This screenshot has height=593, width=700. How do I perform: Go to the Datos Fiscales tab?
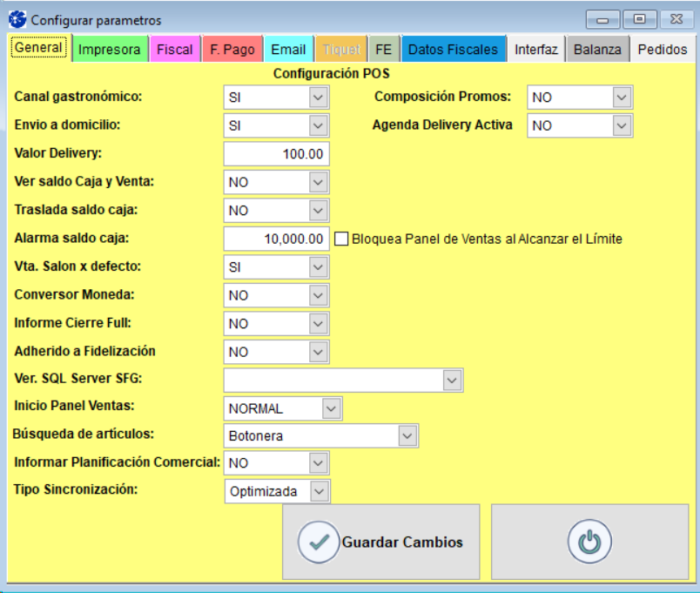click(x=453, y=50)
